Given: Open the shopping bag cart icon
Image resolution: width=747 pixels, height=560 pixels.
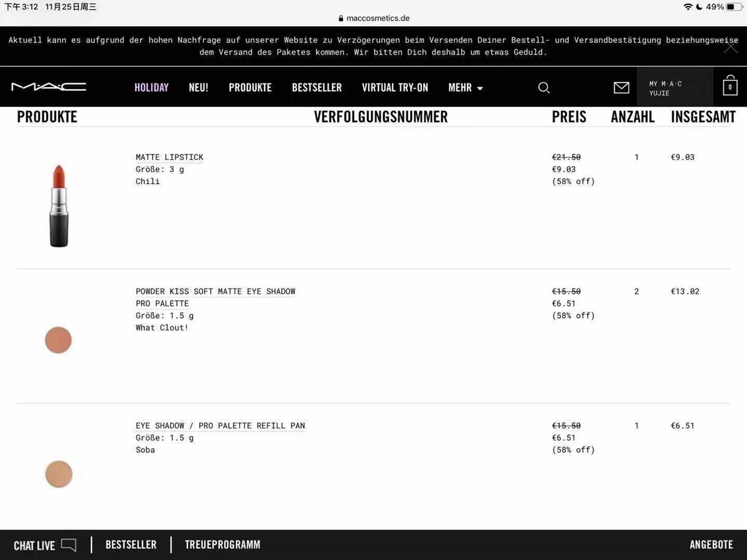Looking at the screenshot, I should 730,86.
